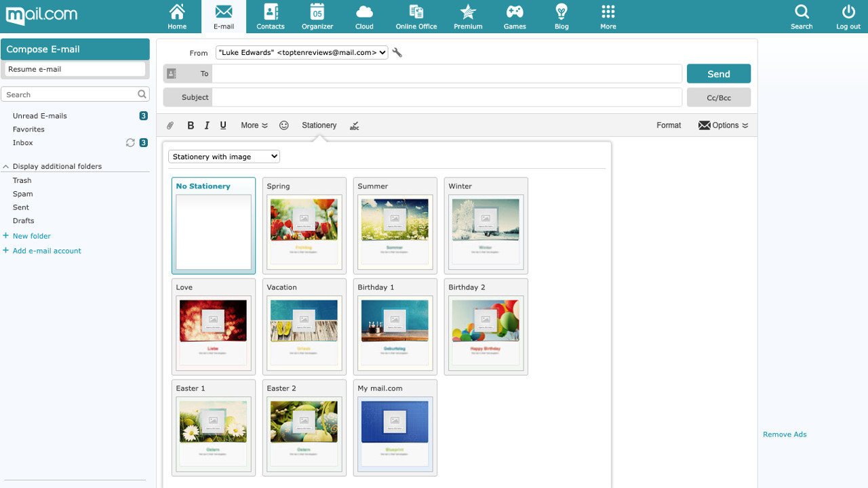This screenshot has height=488, width=868.
Task: Select the Birthday 1 stationery
Action: [395, 327]
